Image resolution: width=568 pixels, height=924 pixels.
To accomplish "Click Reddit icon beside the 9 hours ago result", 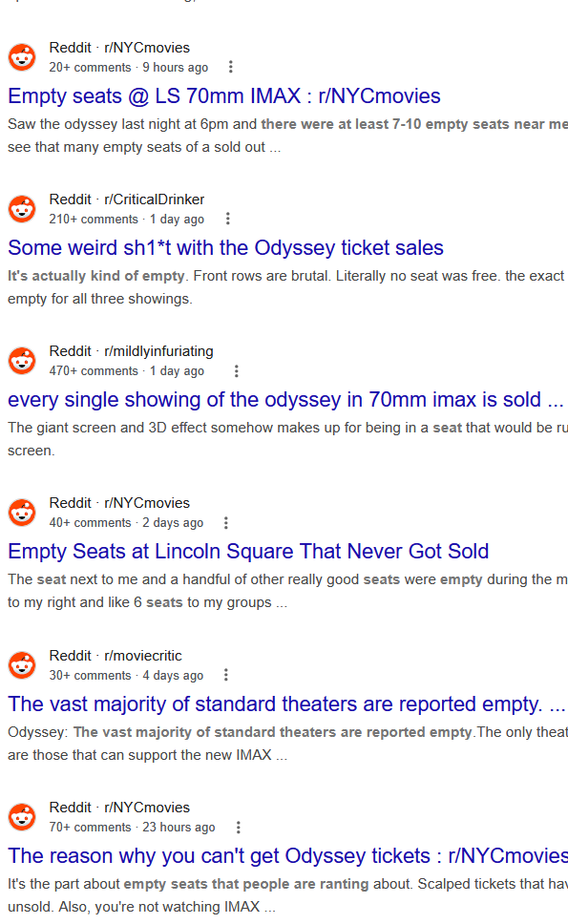I will point(22,57).
